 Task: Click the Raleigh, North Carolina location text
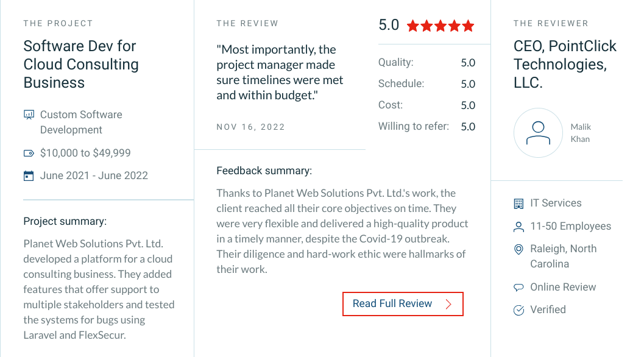tap(564, 256)
